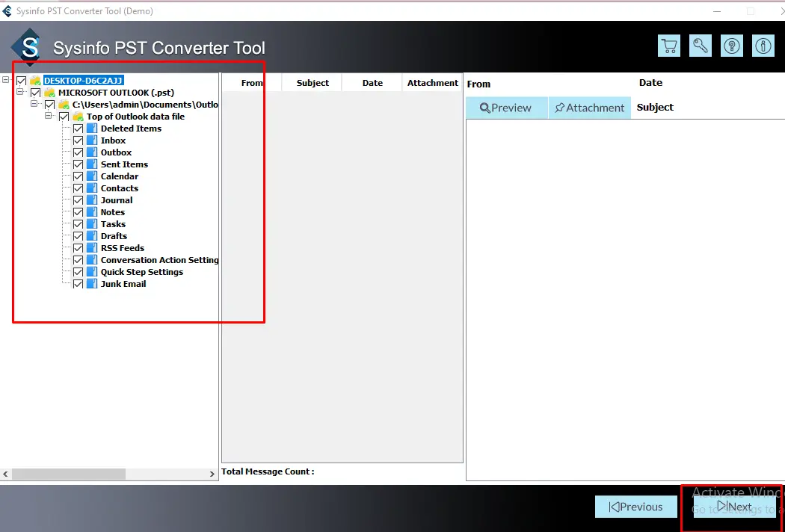Select the Sent Items label
The width and height of the screenshot is (785, 532).
[x=124, y=164]
